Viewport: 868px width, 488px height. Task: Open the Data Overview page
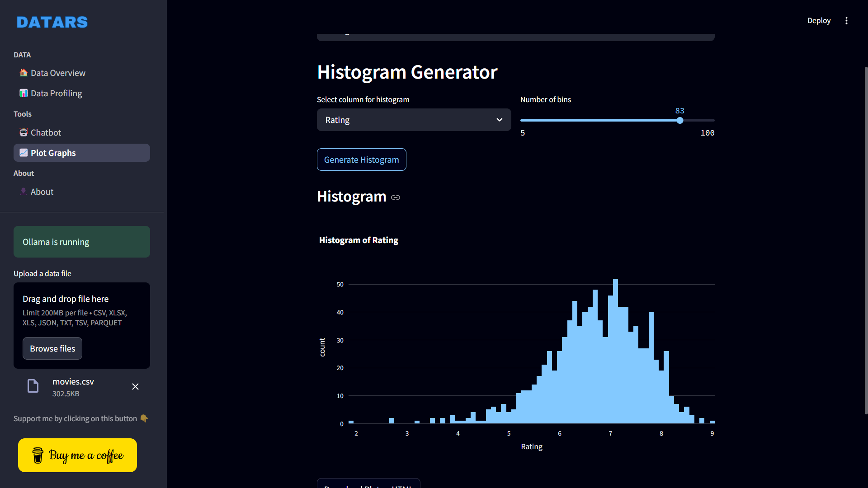[x=58, y=73]
